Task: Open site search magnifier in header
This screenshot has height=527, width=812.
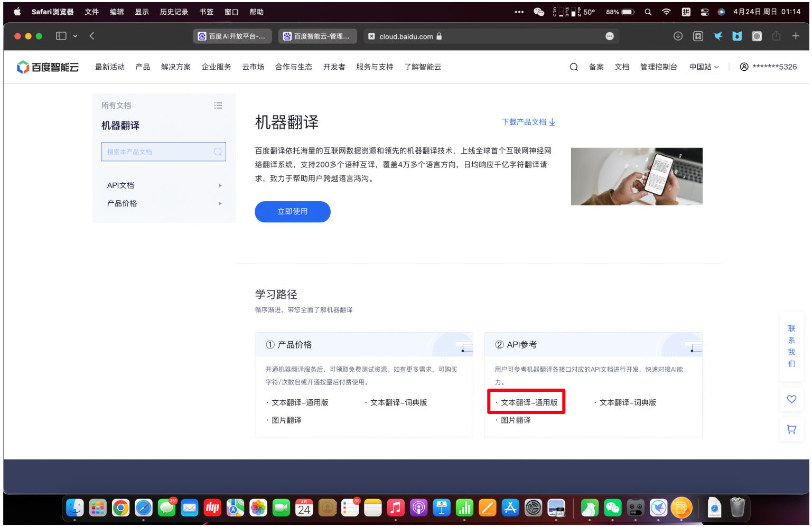Action: (574, 67)
